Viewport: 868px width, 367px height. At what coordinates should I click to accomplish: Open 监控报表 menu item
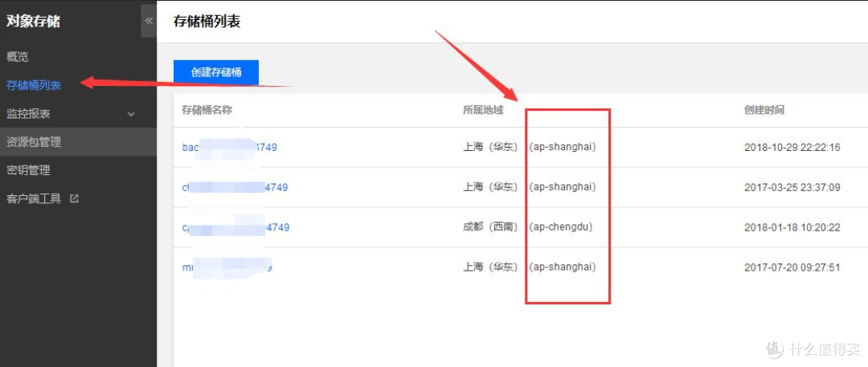(28, 113)
